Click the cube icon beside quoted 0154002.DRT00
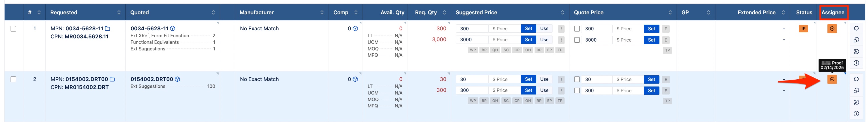 [x=177, y=79]
